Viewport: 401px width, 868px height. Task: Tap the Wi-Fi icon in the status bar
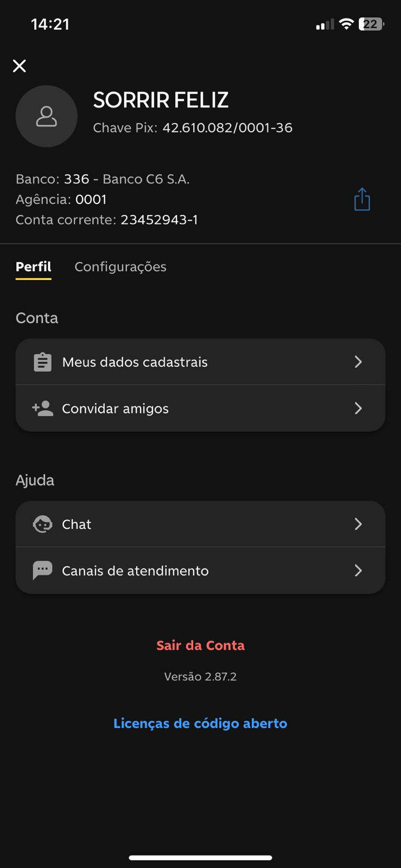point(346,24)
